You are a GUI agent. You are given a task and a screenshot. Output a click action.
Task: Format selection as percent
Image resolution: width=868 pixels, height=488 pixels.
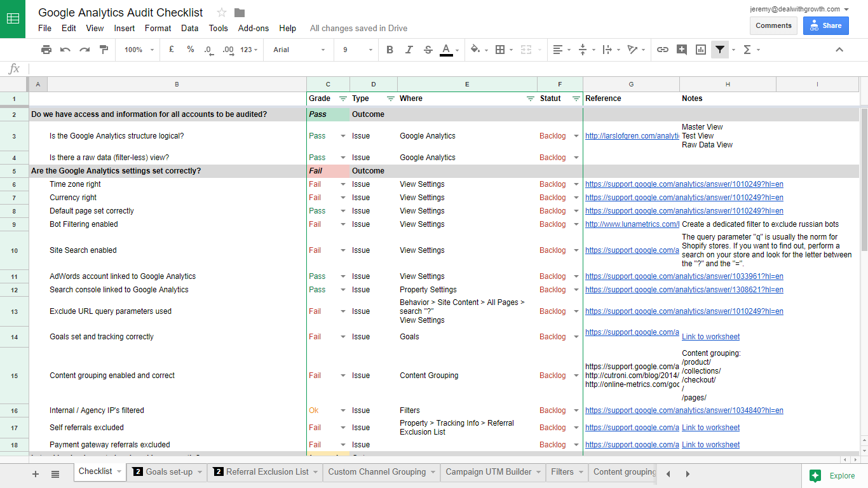pyautogui.click(x=191, y=50)
